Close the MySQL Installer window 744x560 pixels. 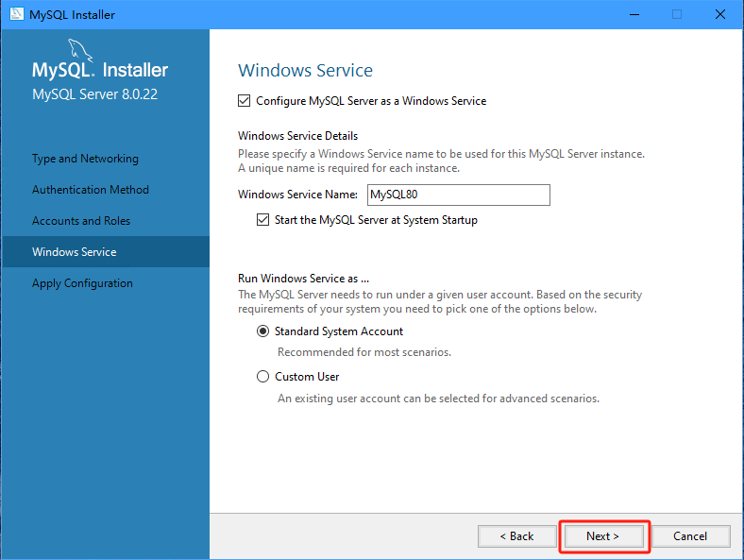(x=720, y=14)
